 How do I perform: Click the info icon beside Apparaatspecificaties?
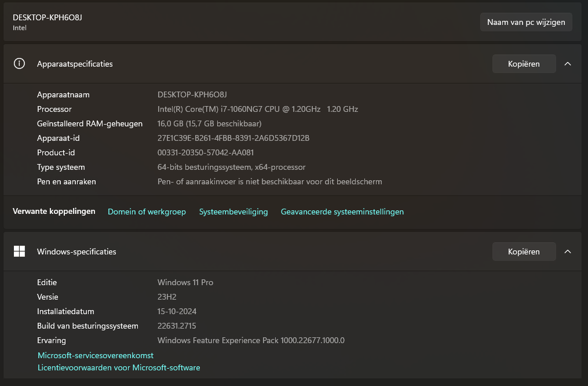19,64
